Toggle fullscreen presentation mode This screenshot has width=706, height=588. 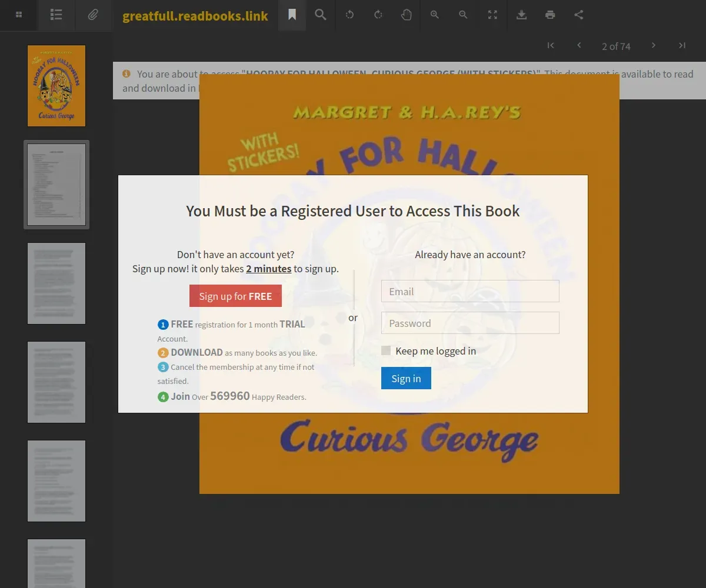pyautogui.click(x=492, y=15)
